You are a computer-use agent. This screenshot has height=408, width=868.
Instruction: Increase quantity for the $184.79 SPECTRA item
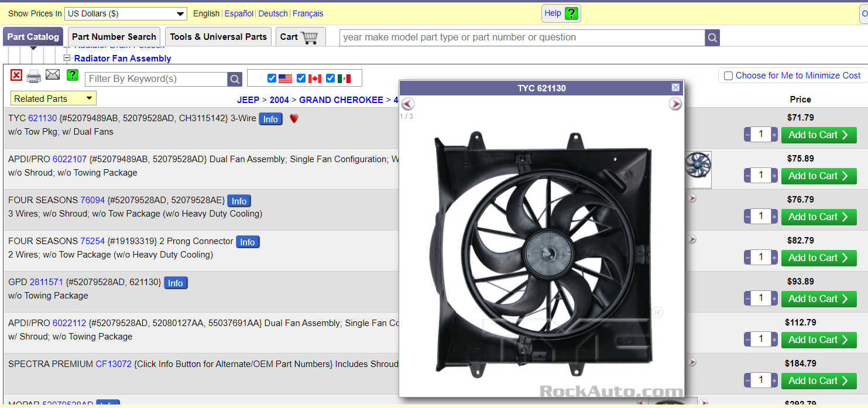[774, 380]
